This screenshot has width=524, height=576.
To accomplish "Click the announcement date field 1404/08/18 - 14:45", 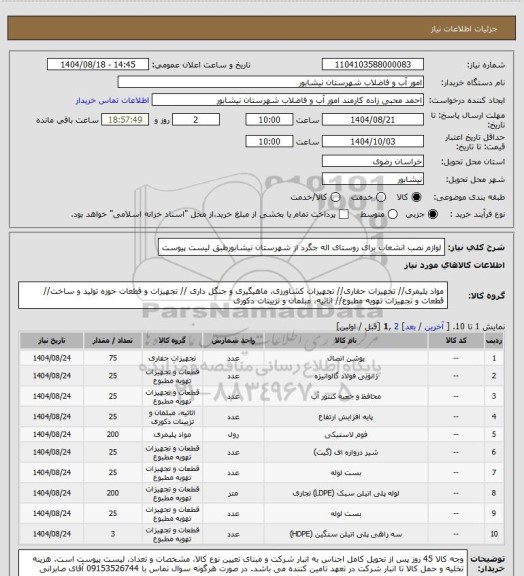I will [x=98, y=64].
